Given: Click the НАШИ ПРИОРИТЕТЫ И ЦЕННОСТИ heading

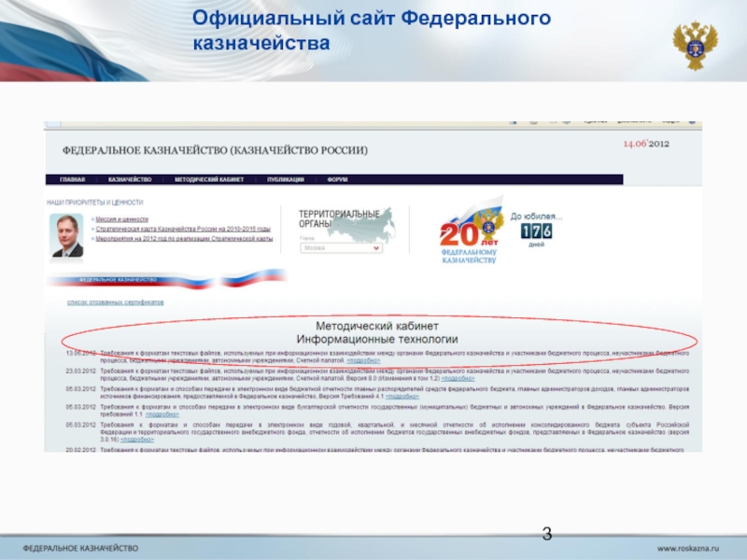Looking at the screenshot, I should [x=95, y=203].
